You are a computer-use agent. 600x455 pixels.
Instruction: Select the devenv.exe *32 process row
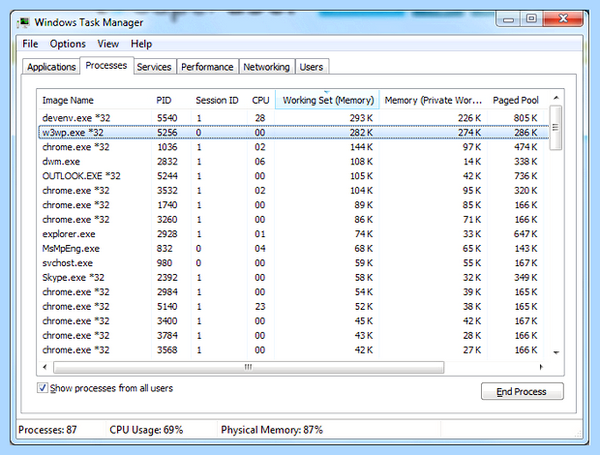293,118
